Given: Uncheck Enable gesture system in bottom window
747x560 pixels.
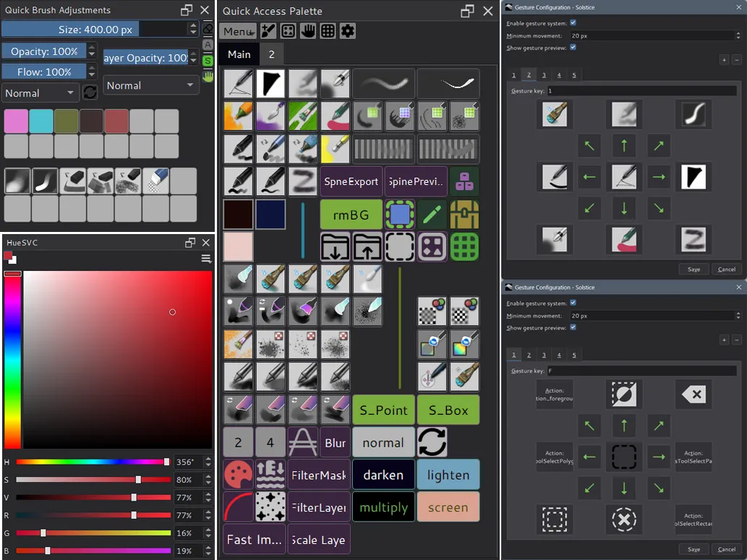Looking at the screenshot, I should coord(573,302).
